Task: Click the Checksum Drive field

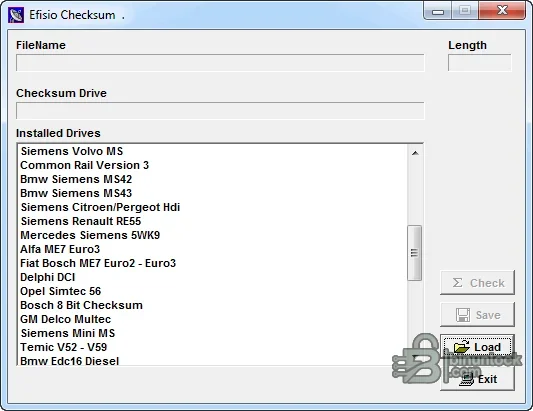Action: coord(220,110)
